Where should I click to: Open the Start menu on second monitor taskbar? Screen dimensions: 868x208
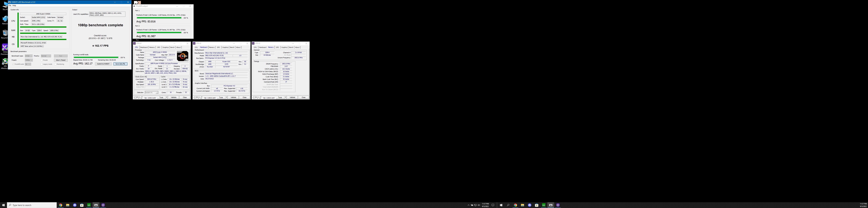[x=501, y=205]
